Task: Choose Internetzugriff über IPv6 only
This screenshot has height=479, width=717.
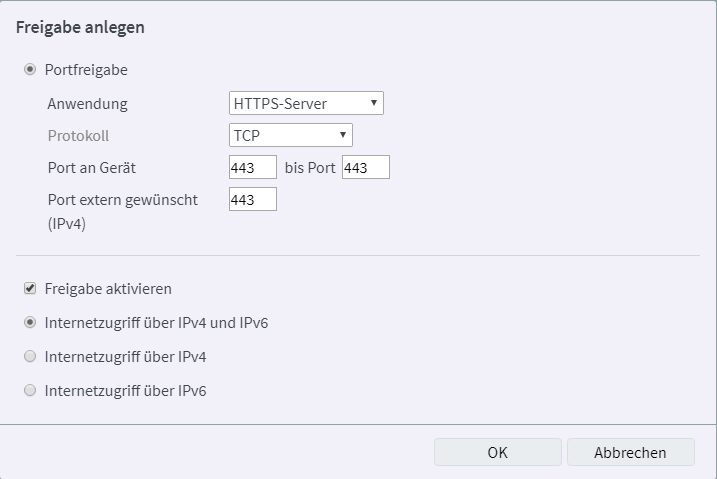Action: click(30, 391)
